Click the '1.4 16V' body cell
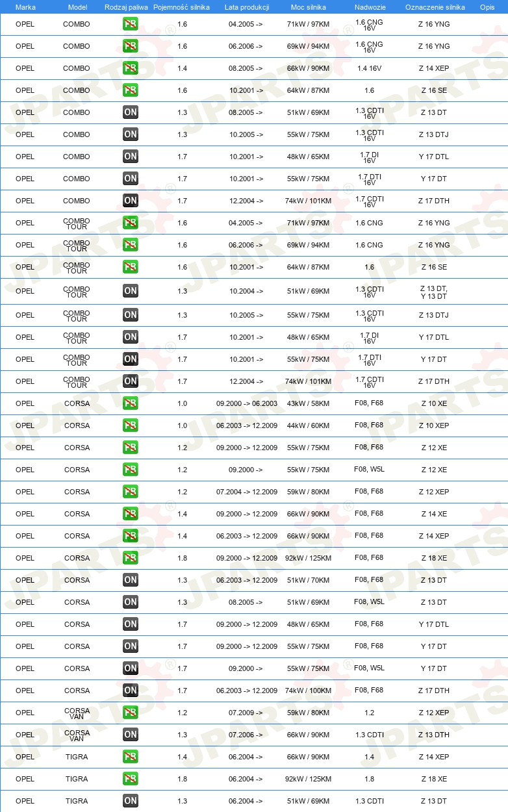Viewport: 508px width, 812px height. (370, 68)
